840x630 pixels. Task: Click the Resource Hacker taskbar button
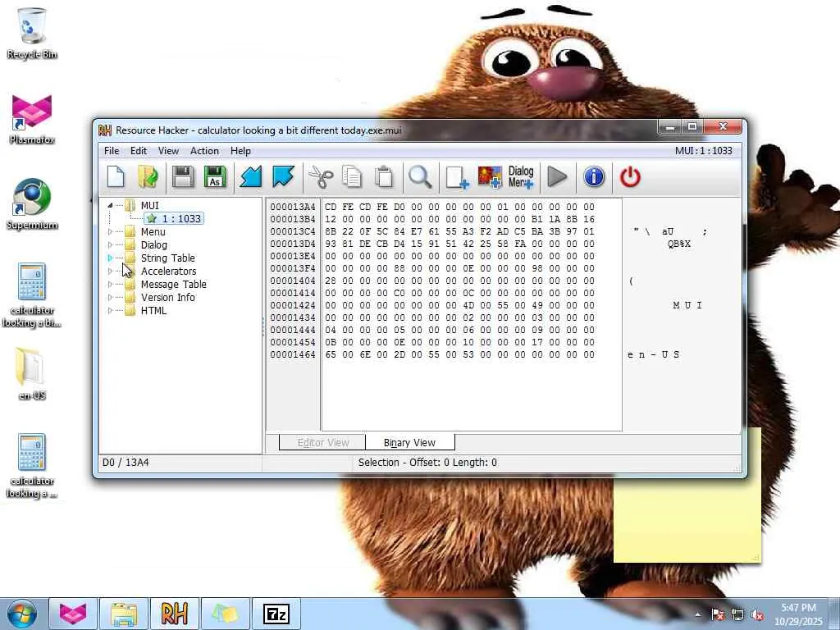(x=175, y=614)
